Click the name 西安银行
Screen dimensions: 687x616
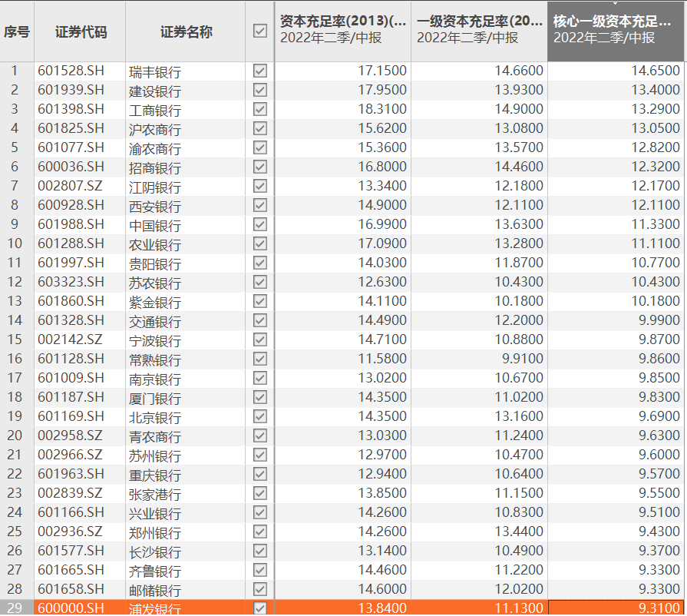point(154,207)
